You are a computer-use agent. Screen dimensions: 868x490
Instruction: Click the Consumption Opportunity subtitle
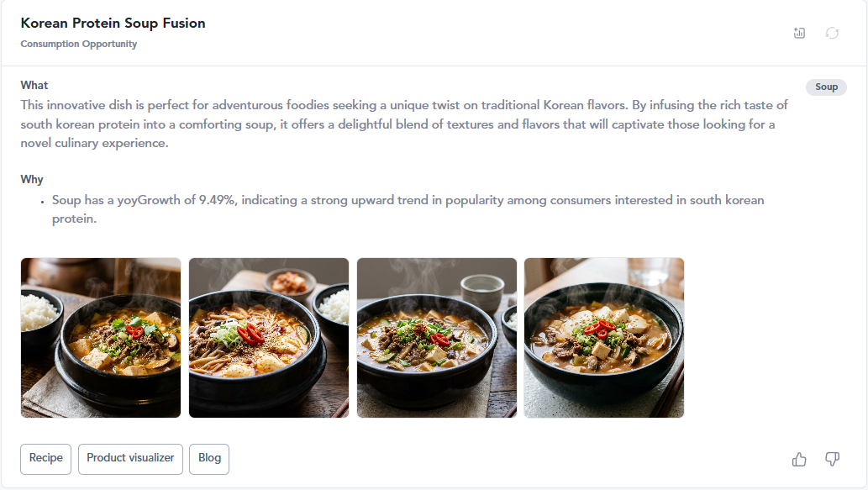pos(79,44)
